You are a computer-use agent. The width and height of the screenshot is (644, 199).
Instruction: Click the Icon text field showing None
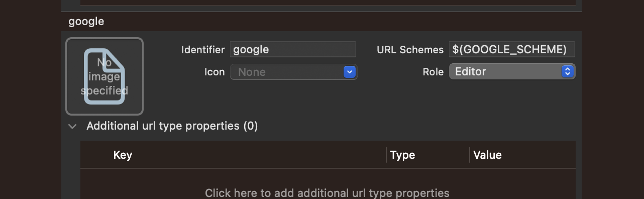(287, 72)
